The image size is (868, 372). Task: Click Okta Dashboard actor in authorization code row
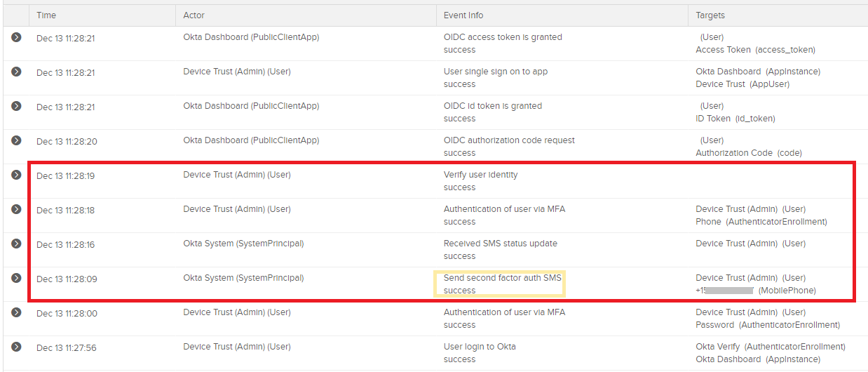point(251,140)
